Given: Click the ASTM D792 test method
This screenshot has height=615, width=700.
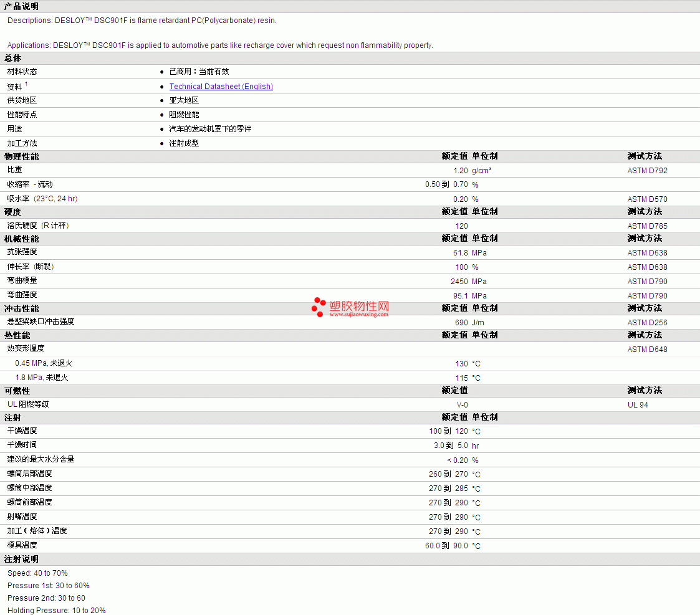Looking at the screenshot, I should [x=647, y=171].
